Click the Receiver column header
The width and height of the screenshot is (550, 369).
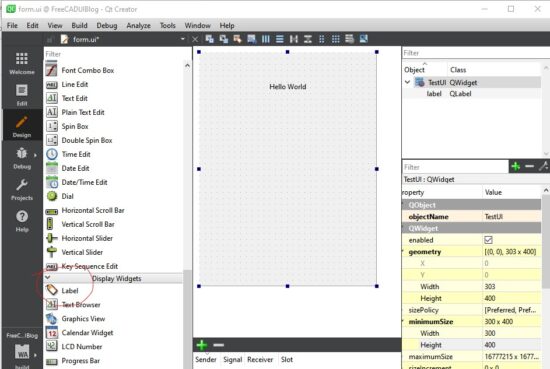point(260,360)
